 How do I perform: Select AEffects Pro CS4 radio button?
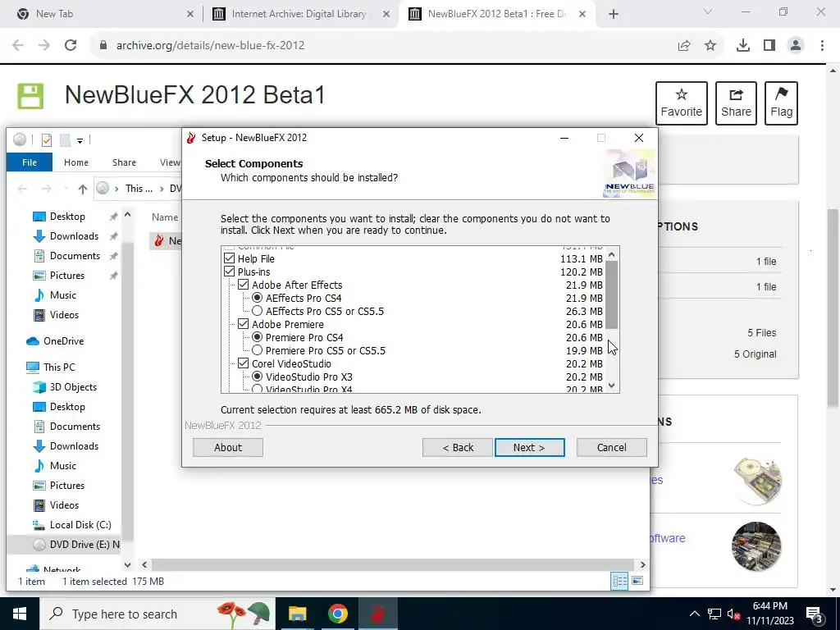click(x=257, y=298)
